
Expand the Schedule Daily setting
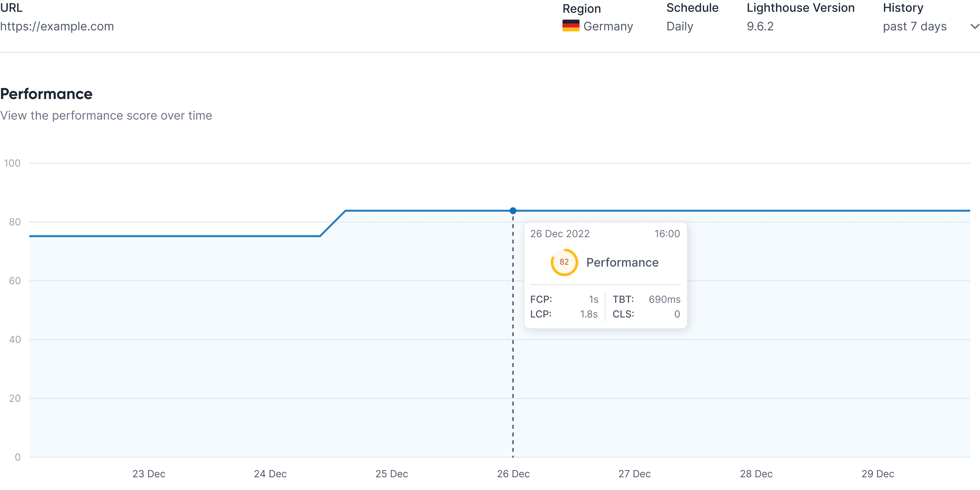(x=679, y=26)
